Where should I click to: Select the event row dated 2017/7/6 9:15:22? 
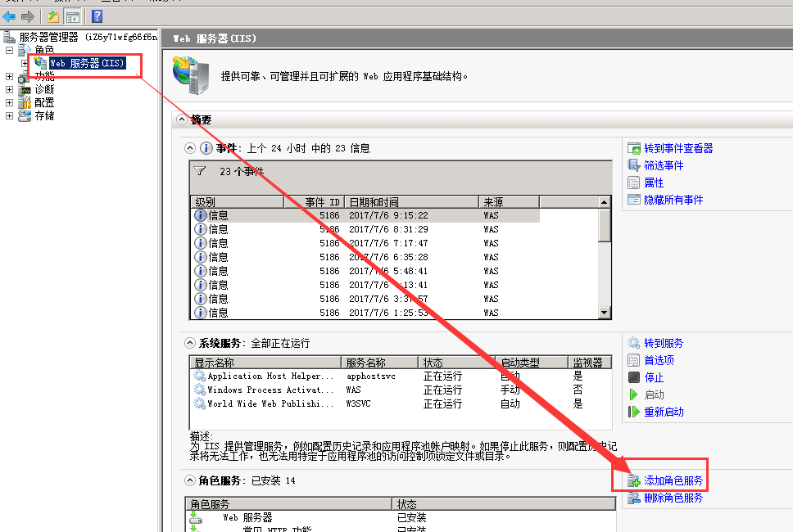[365, 215]
